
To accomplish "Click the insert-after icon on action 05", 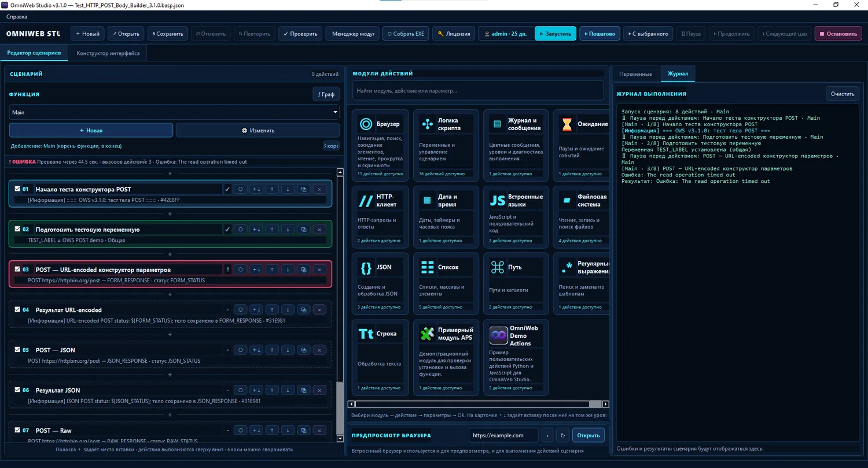I will pyautogui.click(x=256, y=350).
